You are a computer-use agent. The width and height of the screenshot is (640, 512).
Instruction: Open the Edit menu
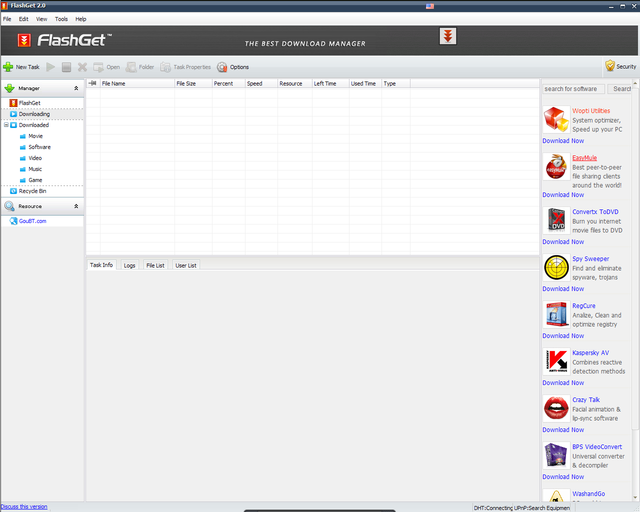pyautogui.click(x=24, y=19)
